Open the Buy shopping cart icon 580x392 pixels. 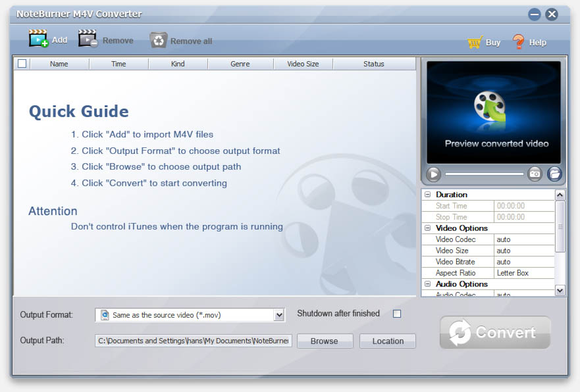point(475,42)
